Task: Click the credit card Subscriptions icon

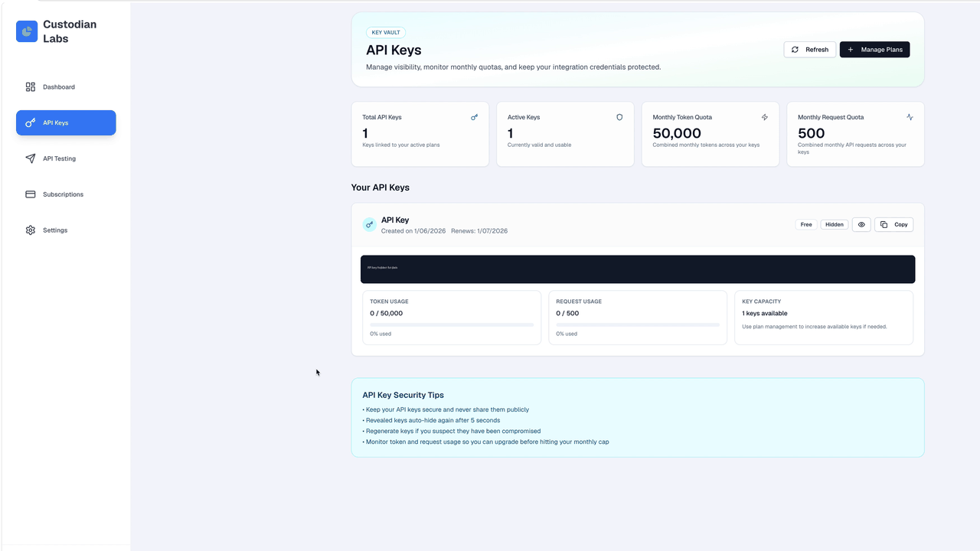Action: click(31, 194)
